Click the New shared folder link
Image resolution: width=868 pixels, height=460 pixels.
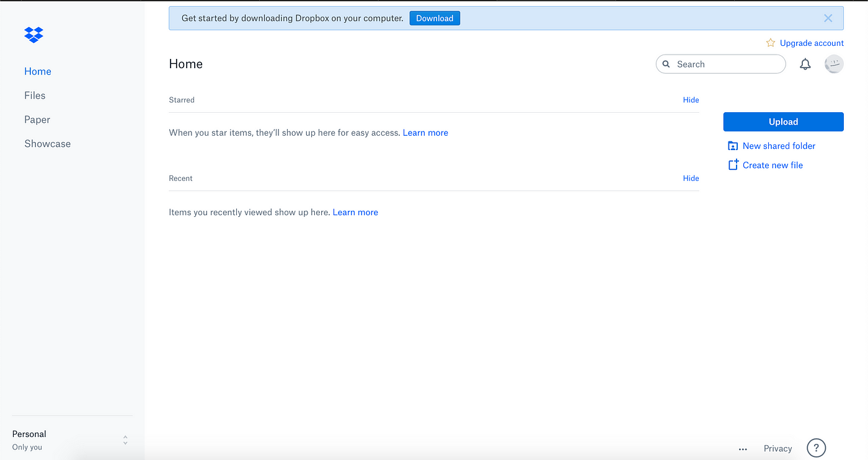[779, 146]
